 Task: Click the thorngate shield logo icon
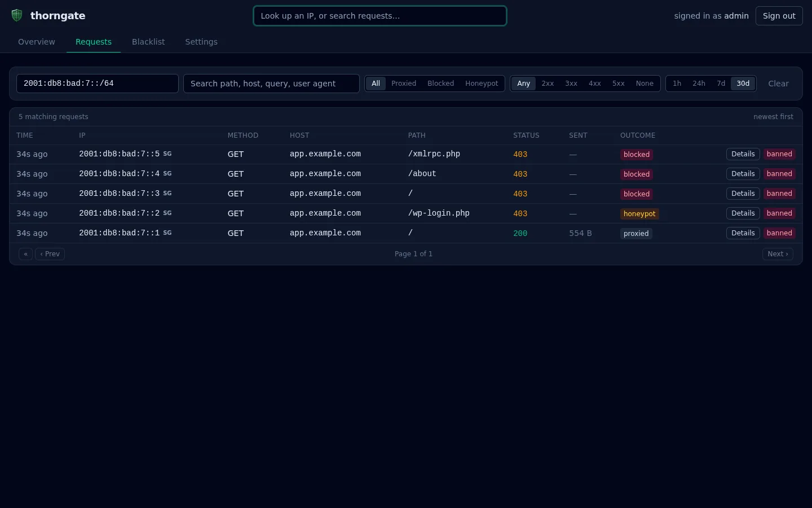tap(17, 15)
